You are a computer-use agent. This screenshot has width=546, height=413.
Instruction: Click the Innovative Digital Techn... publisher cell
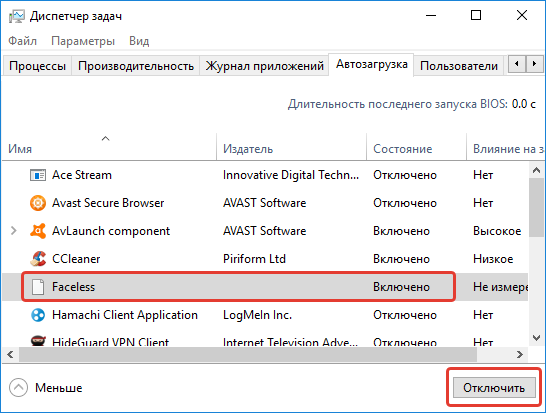coord(291,175)
